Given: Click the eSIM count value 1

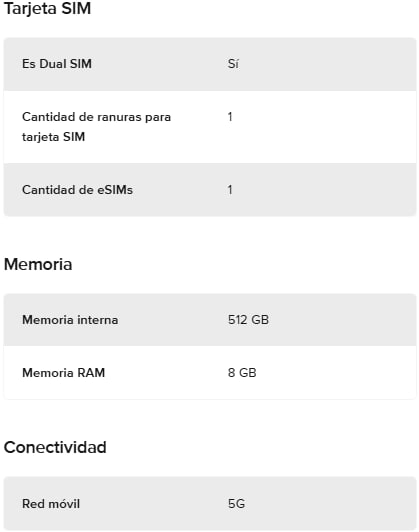Looking at the screenshot, I should pyautogui.click(x=230, y=190).
